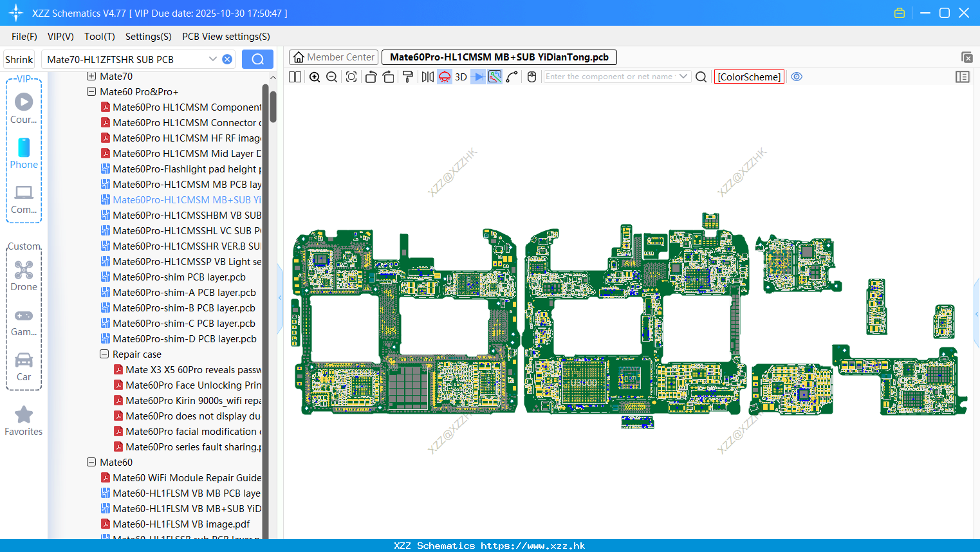Fit the PCB to the window
The height and width of the screenshot is (552, 980).
(351, 77)
